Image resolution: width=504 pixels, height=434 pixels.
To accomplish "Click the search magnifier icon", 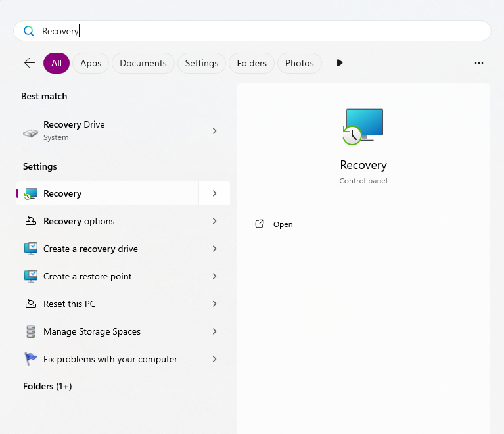I will 29,31.
